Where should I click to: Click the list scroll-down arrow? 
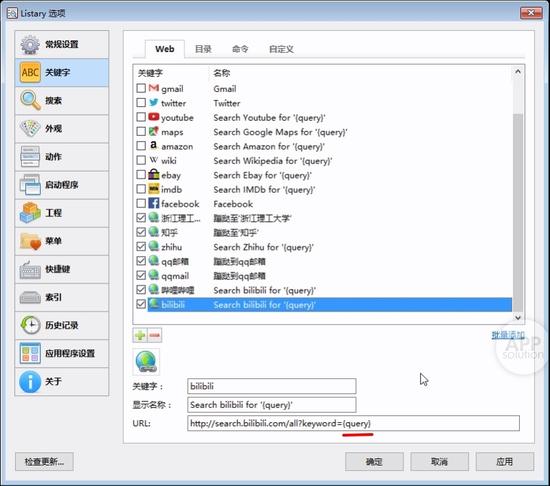click(x=518, y=317)
